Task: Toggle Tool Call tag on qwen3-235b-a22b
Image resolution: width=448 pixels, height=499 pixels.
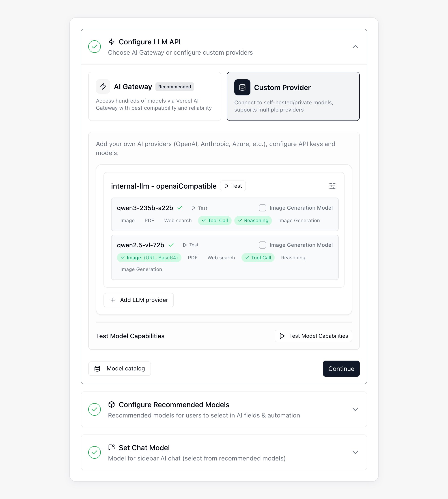Action: pyautogui.click(x=215, y=220)
